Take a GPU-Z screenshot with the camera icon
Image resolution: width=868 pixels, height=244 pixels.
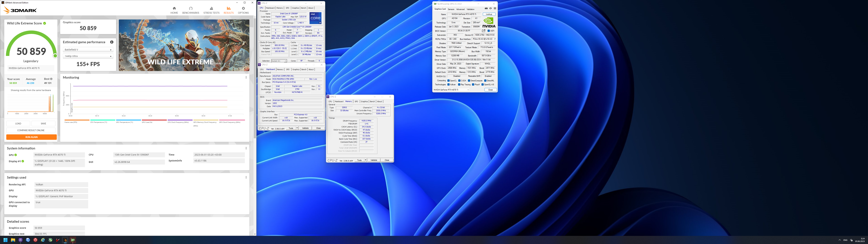486,8
